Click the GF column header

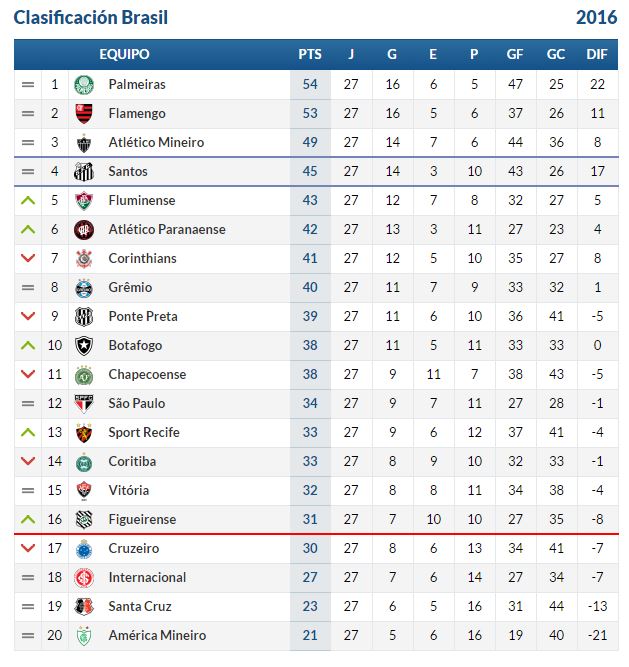[x=515, y=54]
